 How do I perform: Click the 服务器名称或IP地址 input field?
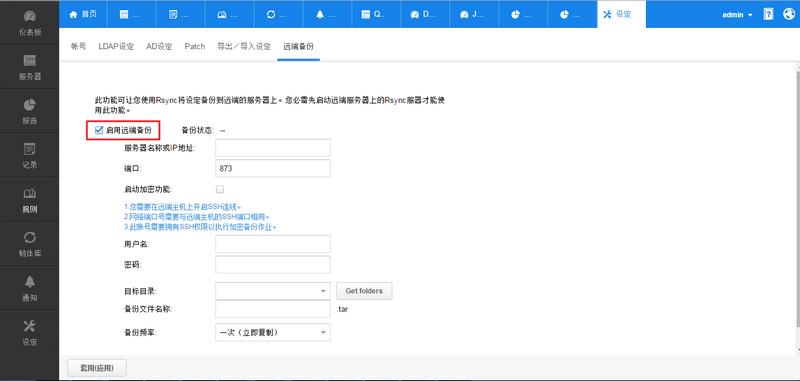[x=273, y=148]
